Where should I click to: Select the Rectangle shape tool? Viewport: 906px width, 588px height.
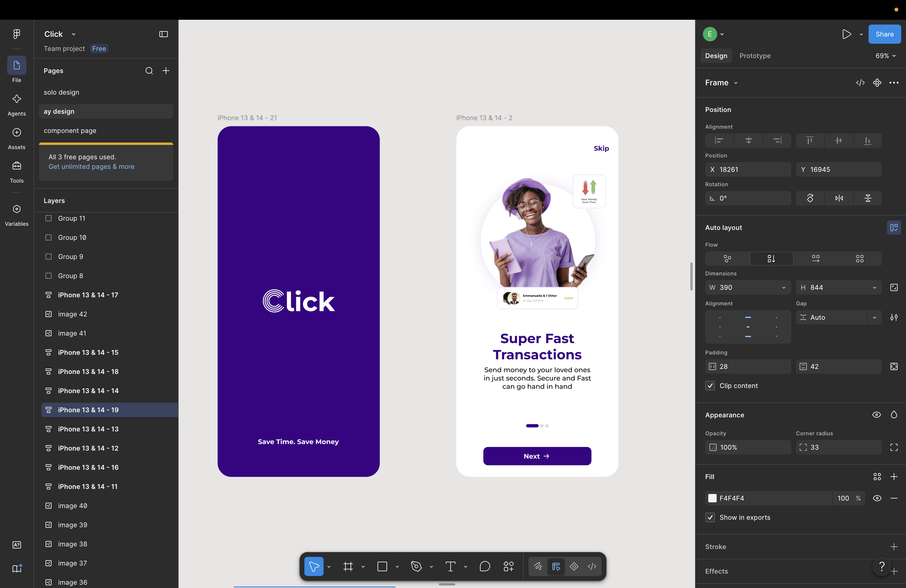[382, 566]
